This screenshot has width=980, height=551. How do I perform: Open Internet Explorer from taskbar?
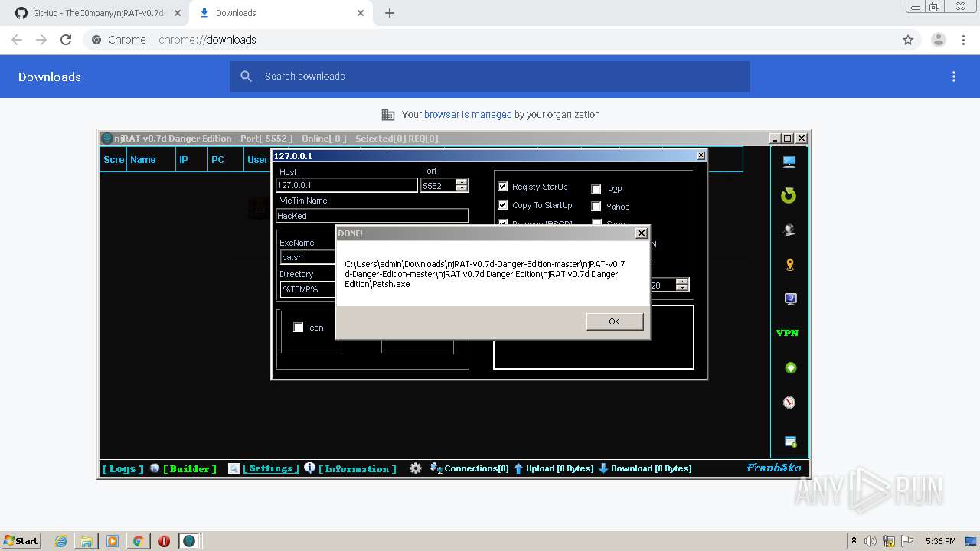point(60,541)
